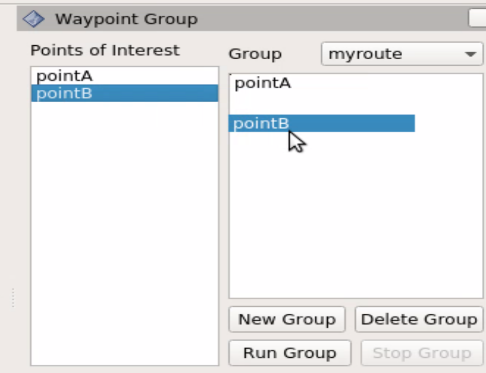
Task: Click the Waypoint Group panel title bar
Action: coord(251,19)
